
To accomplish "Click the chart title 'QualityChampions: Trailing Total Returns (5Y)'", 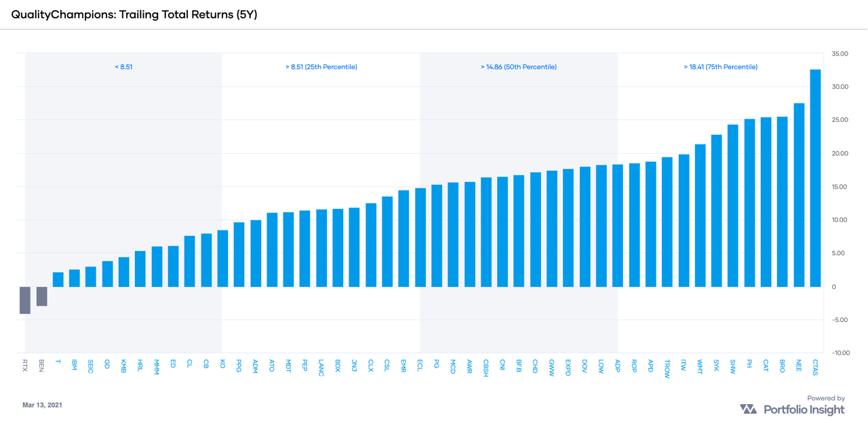I will tap(134, 14).
